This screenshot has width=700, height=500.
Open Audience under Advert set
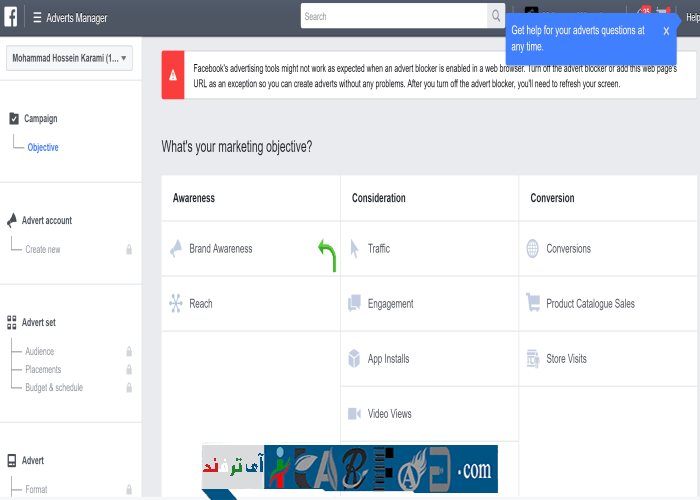[40, 351]
